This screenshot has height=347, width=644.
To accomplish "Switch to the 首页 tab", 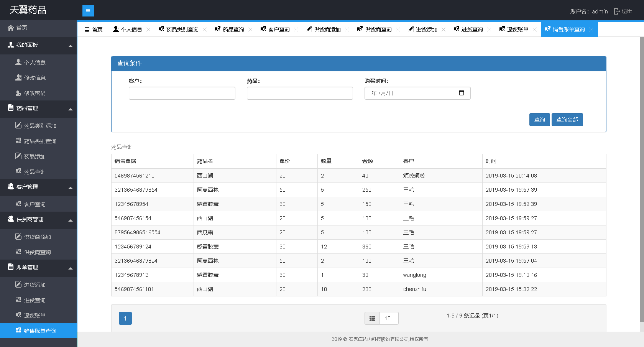I will (94, 30).
